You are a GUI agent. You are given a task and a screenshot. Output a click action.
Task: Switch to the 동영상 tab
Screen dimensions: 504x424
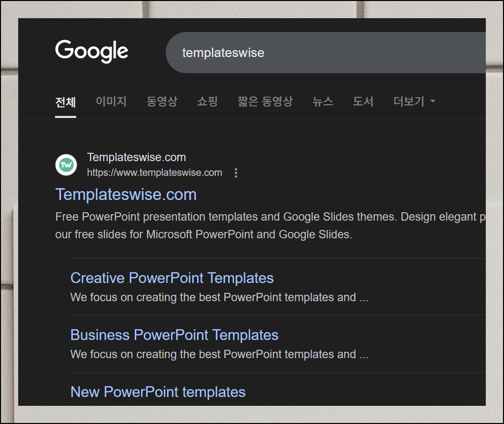pyautogui.click(x=162, y=102)
